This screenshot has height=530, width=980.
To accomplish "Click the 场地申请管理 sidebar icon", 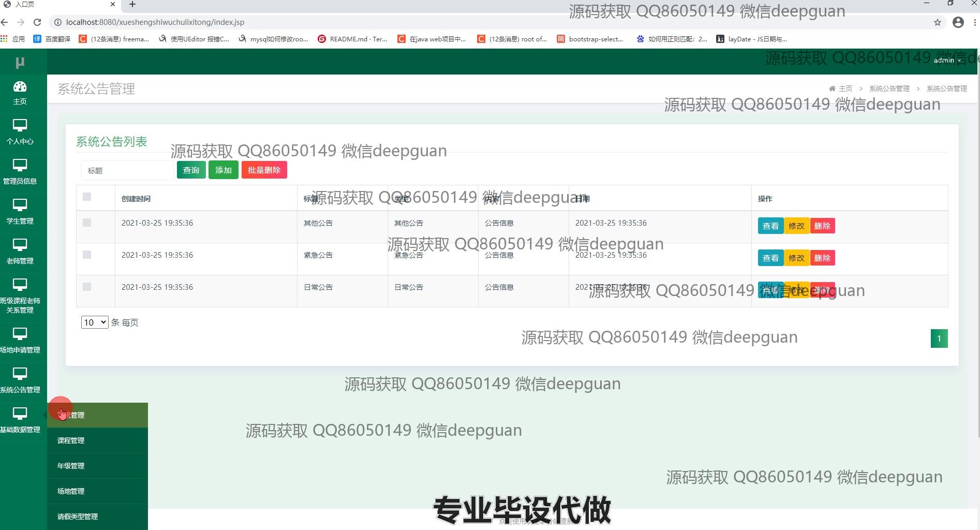I will (20, 334).
